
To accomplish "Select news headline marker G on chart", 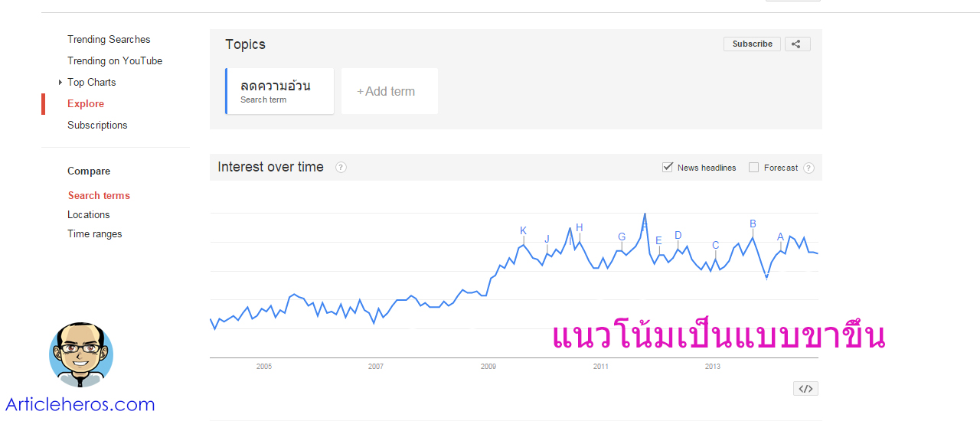I will pos(622,237).
